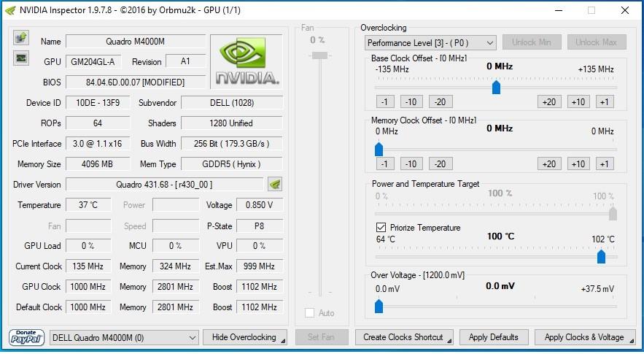Click the NVIDIA logo image
Image resolution: width=644 pixels, height=354 pixels.
(247, 61)
